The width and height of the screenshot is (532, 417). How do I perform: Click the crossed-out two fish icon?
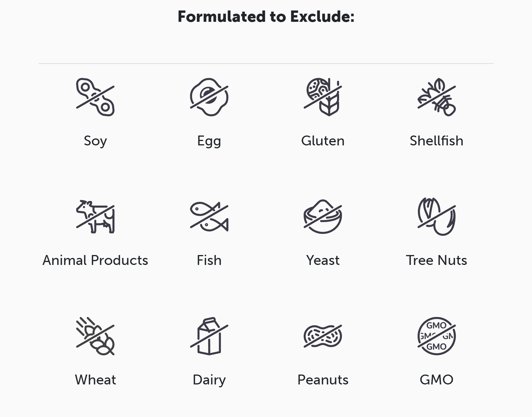[209, 217]
